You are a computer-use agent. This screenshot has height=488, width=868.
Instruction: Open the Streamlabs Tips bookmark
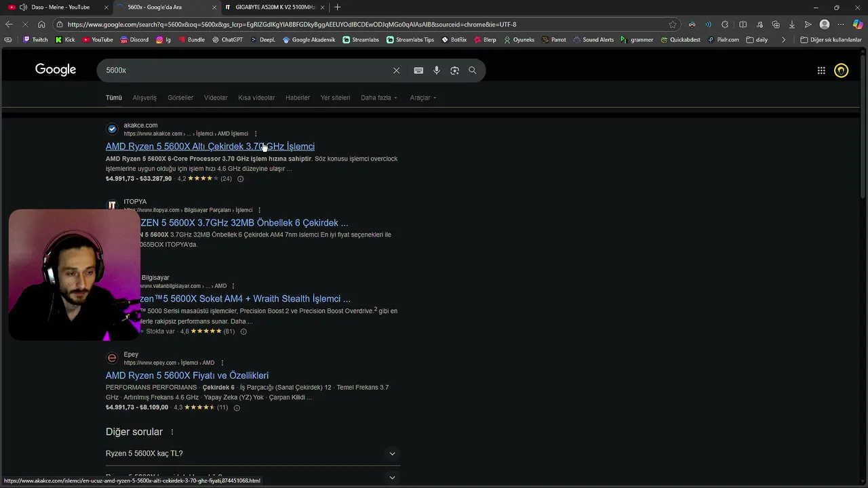click(410, 40)
